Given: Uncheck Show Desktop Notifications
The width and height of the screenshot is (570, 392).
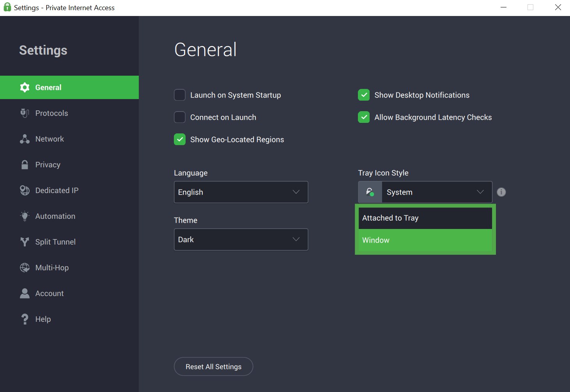Looking at the screenshot, I should (x=364, y=95).
